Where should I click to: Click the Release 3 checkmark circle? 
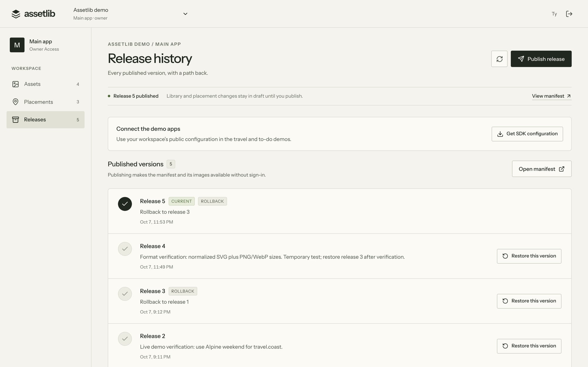(125, 294)
